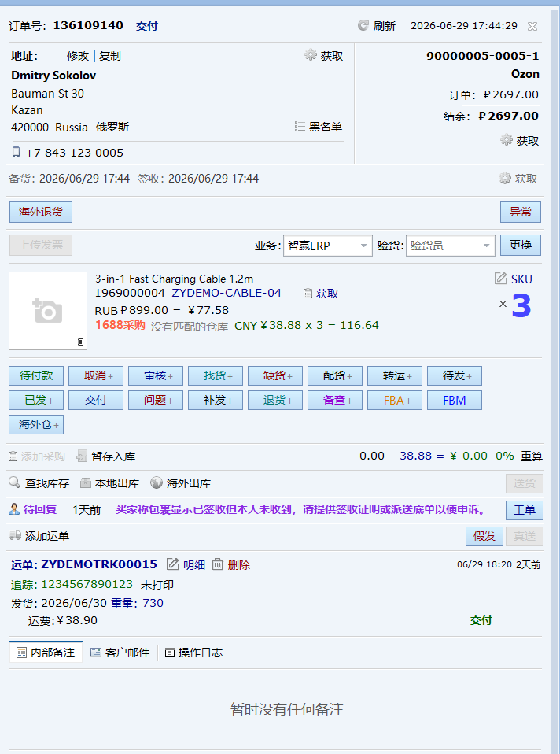Image resolution: width=560 pixels, height=754 pixels.
Task: Click the 找货+ status button
Action: tap(216, 376)
